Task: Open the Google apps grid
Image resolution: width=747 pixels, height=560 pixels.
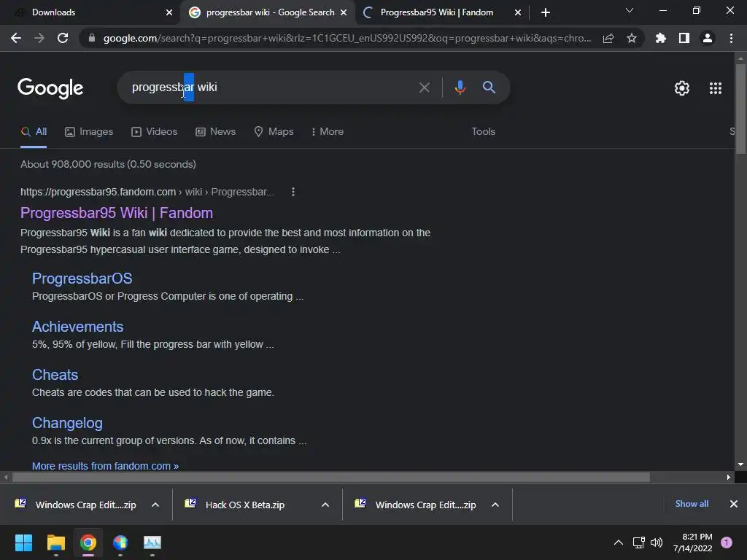Action: point(716,88)
